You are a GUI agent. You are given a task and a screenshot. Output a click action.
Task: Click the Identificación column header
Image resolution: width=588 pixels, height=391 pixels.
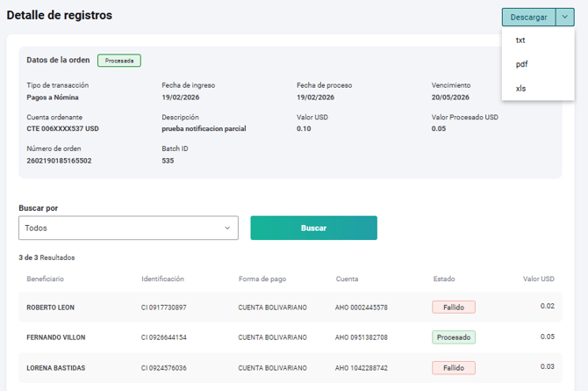162,279
